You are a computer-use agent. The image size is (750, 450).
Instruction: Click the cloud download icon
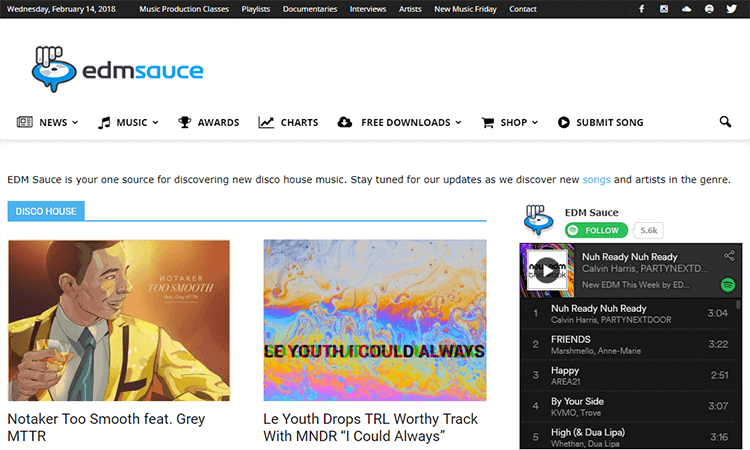(344, 122)
